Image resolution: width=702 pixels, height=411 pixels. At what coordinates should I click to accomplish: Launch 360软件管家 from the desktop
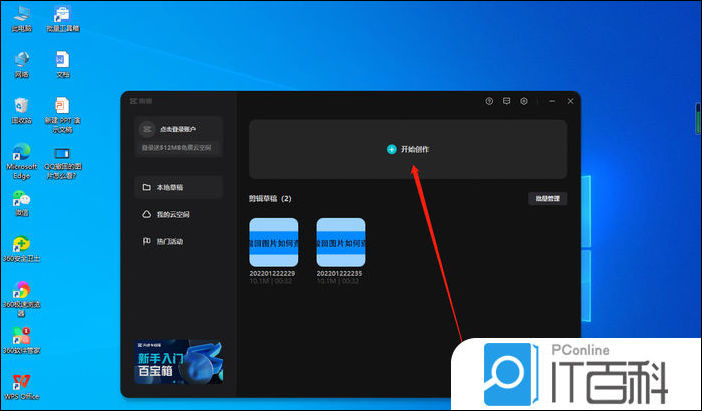(x=21, y=341)
